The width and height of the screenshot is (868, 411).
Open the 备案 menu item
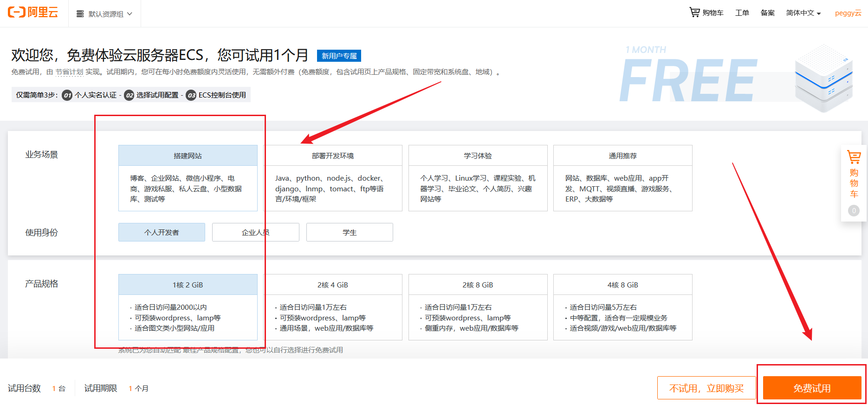[767, 13]
